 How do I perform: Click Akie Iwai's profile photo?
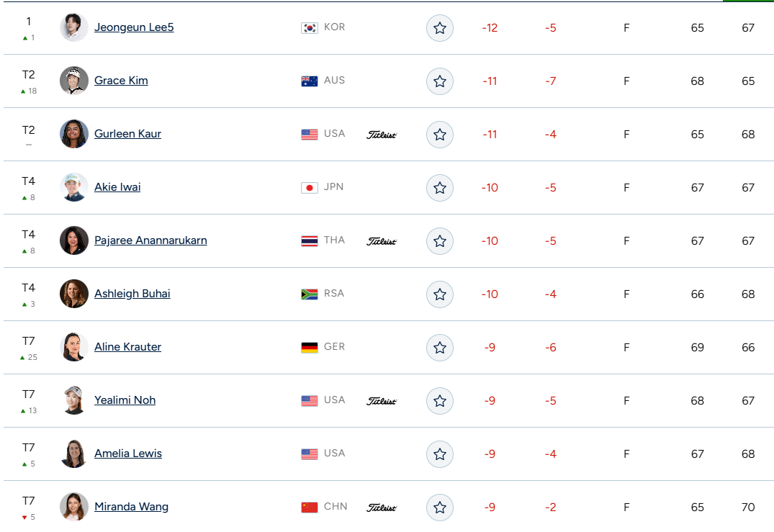pos(74,187)
